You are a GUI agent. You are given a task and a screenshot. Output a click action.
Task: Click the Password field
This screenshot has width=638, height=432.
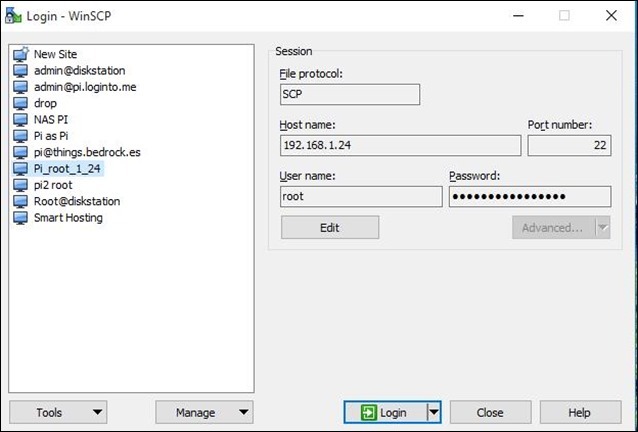coord(530,196)
